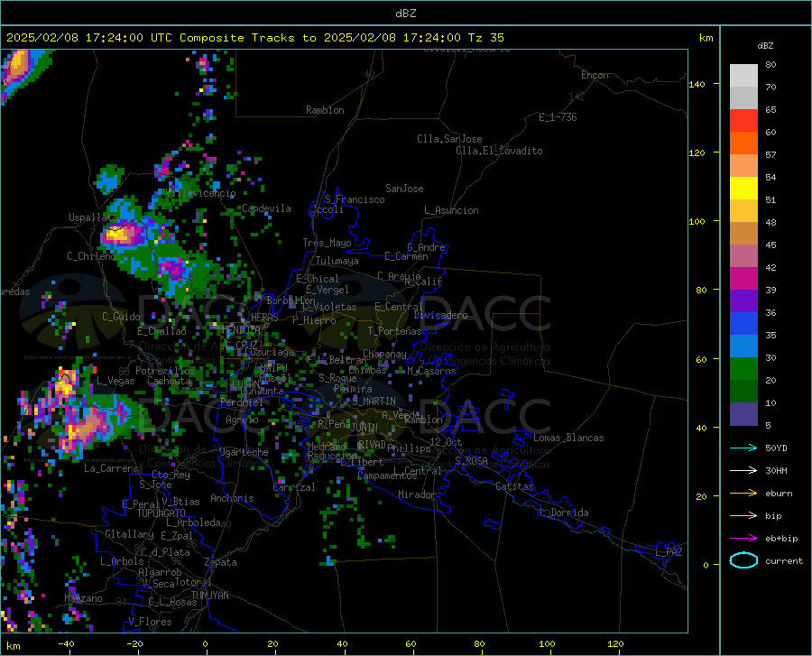This screenshot has width=812, height=656.
Task: Pick the slate purple 5–10 dBZ swatch
Action: point(743,414)
